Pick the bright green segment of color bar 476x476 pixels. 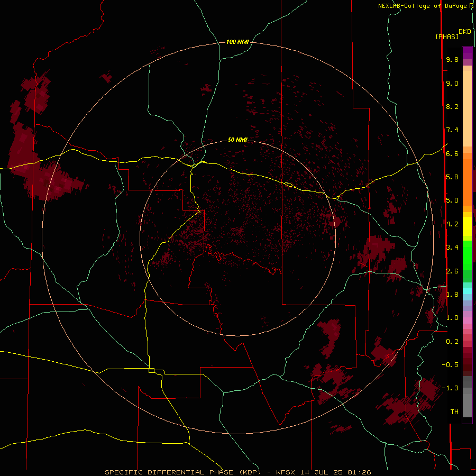pos(467,255)
